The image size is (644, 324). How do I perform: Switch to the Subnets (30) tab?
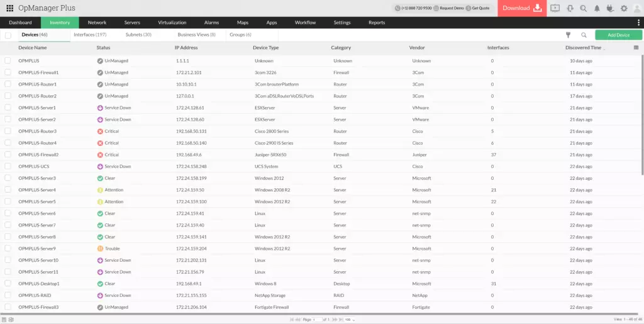point(138,35)
